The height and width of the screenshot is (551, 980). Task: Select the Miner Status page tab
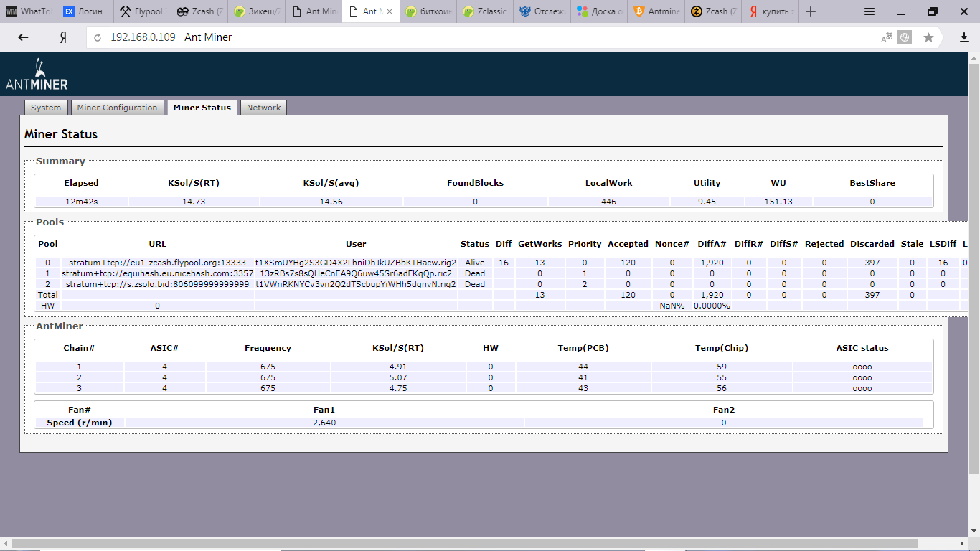tap(202, 108)
